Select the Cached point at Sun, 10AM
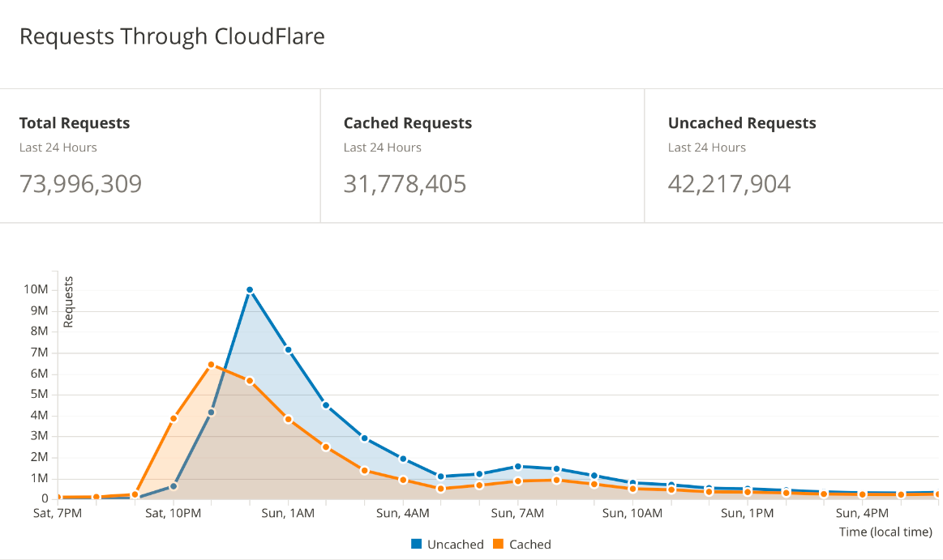Screen dimensions: 943x560 [632, 489]
